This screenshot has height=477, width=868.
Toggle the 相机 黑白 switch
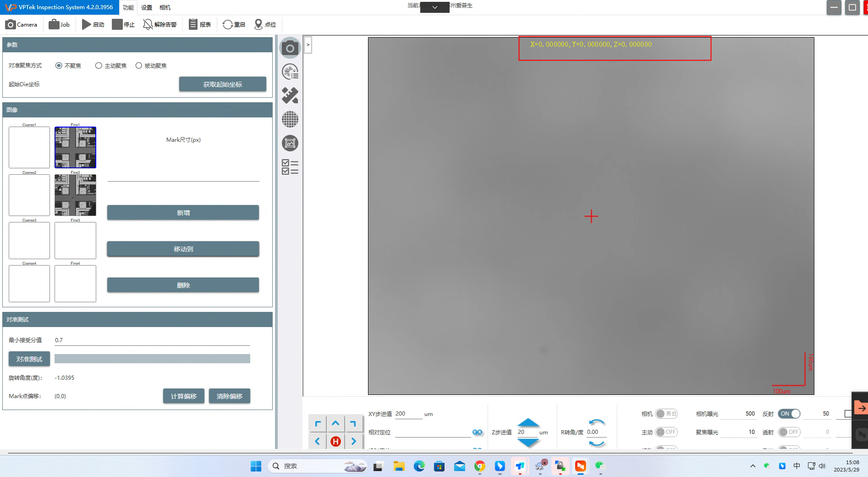(666, 414)
